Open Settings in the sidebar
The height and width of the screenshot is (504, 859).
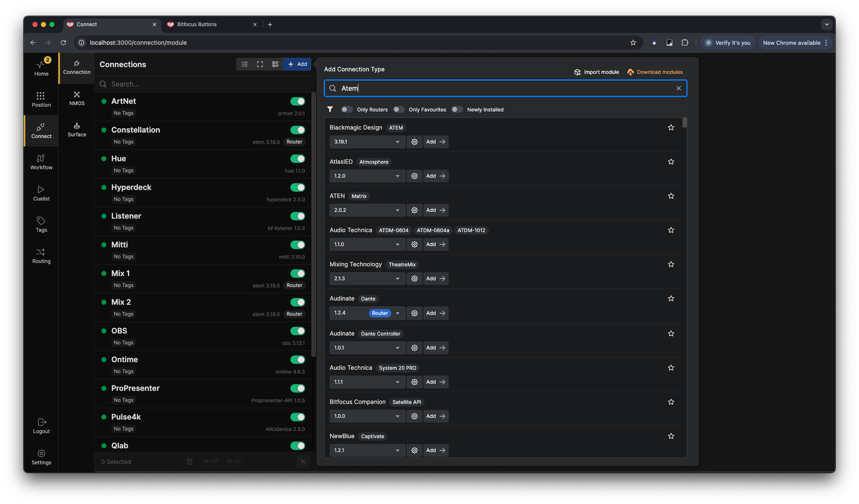pos(41,457)
